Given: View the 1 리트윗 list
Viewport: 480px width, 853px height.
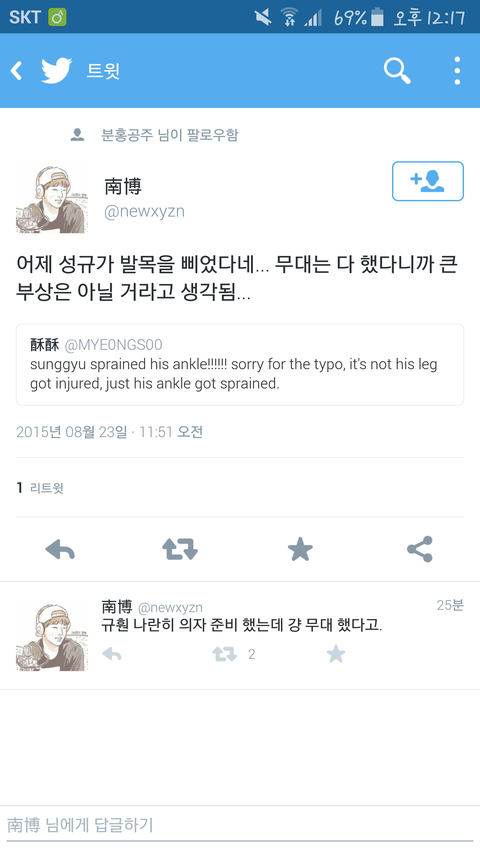Looking at the screenshot, I should click(40, 487).
